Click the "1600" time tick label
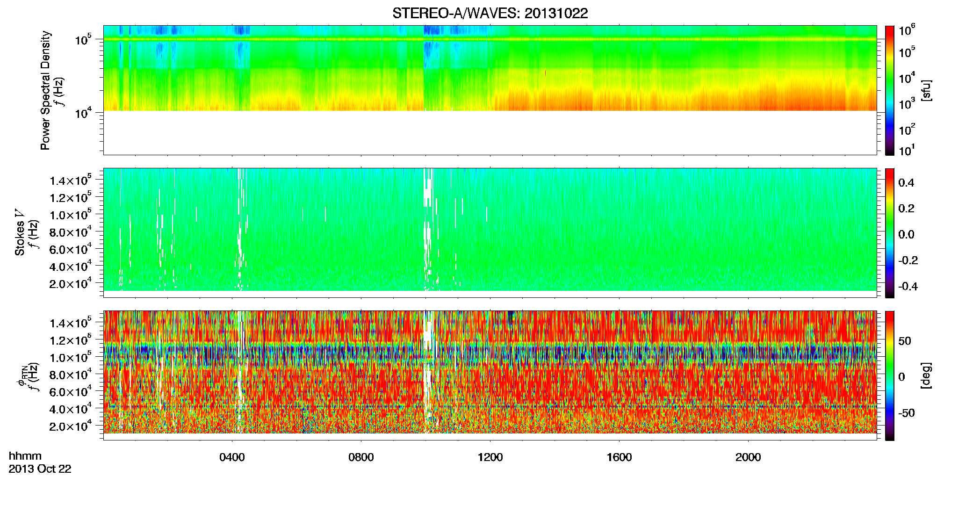980x505 pixels. click(x=619, y=457)
